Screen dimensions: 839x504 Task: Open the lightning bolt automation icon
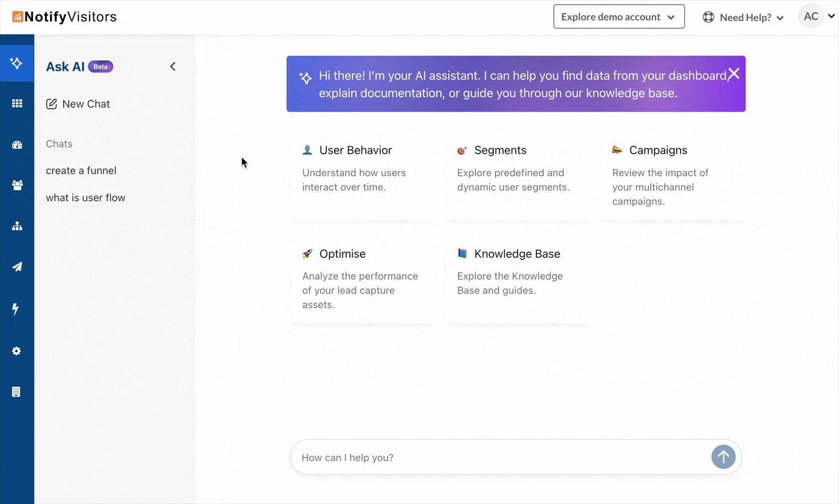(16, 309)
